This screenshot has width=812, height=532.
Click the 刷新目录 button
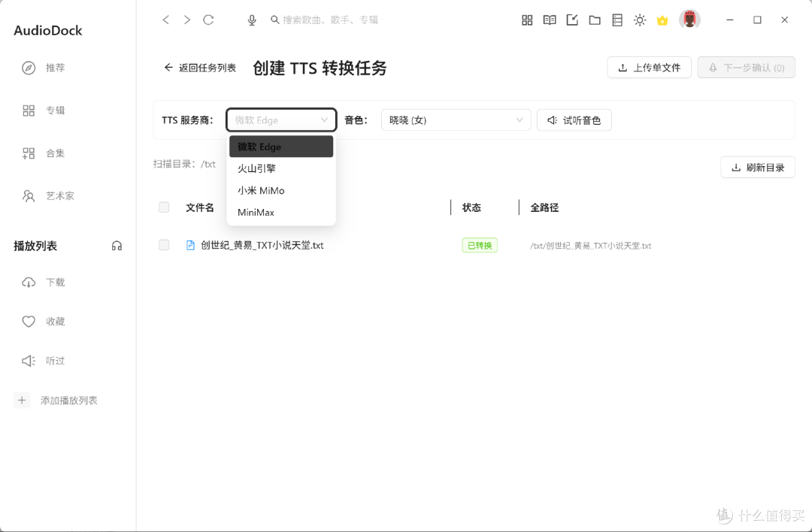pos(758,167)
